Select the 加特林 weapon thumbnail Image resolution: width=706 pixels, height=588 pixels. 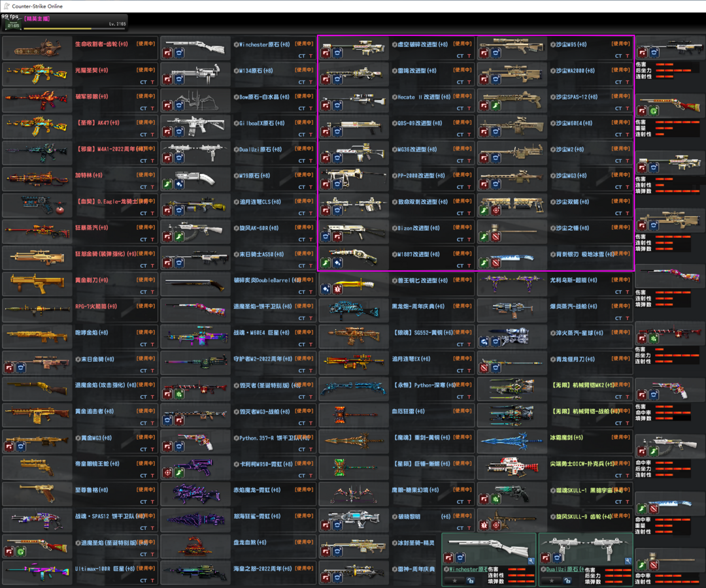pos(37,180)
